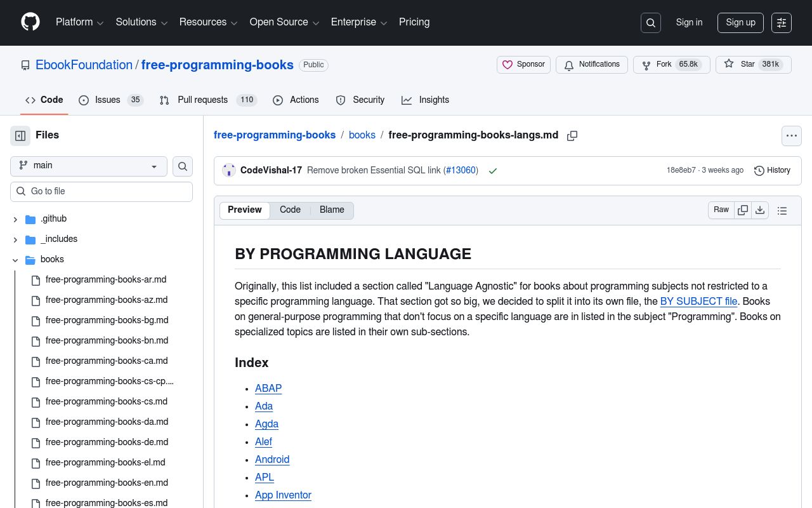Open the file symbols outline icon
812x508 pixels.
click(782, 210)
